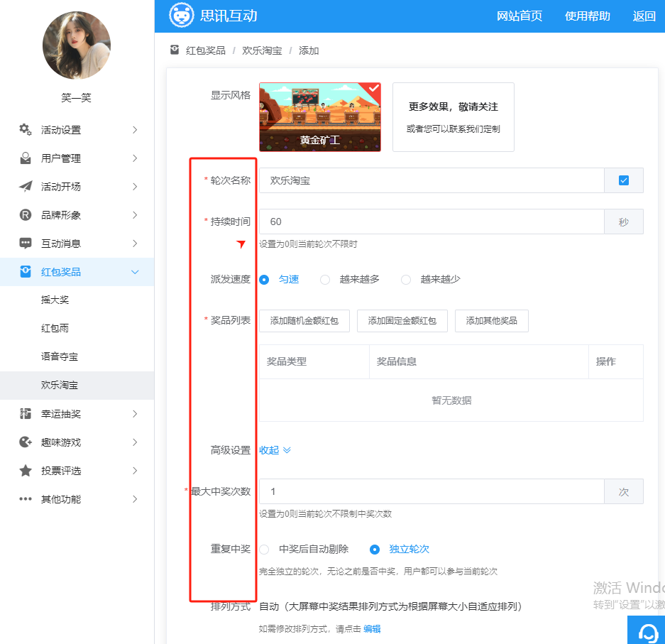This screenshot has width=665, height=644.
Task: Click 返回 in top bar
Action: pos(644,16)
